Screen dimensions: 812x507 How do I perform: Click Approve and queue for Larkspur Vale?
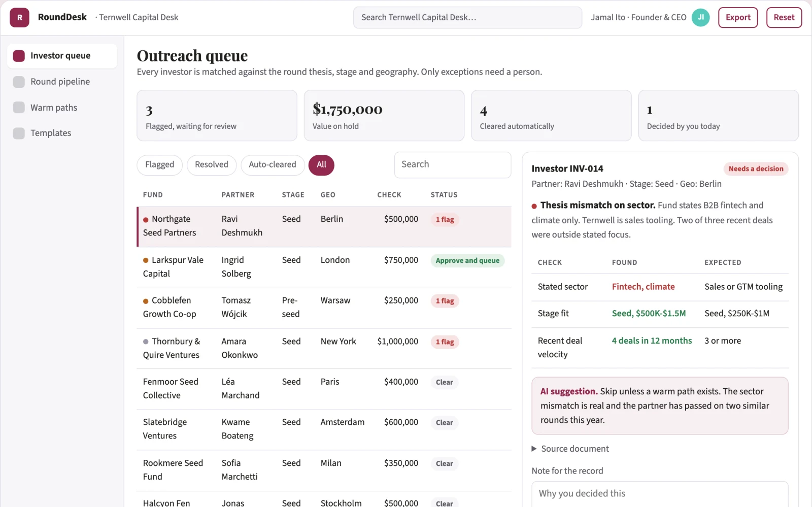click(x=467, y=260)
